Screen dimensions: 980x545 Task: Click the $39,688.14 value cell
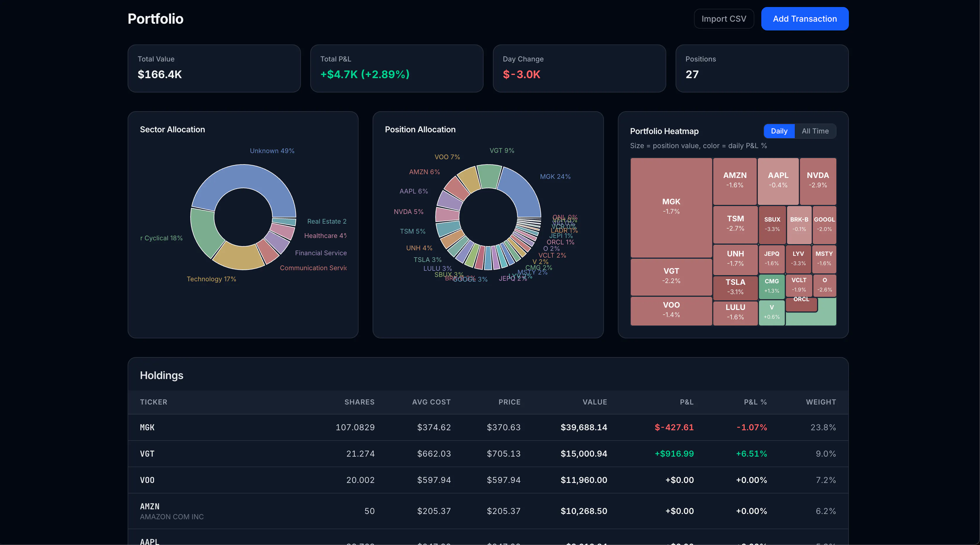point(584,427)
